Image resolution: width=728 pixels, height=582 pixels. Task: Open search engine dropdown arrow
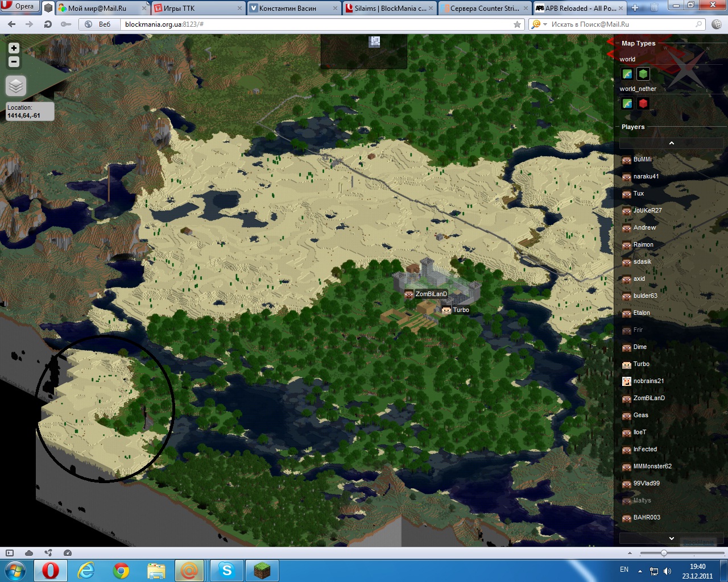[545, 24]
